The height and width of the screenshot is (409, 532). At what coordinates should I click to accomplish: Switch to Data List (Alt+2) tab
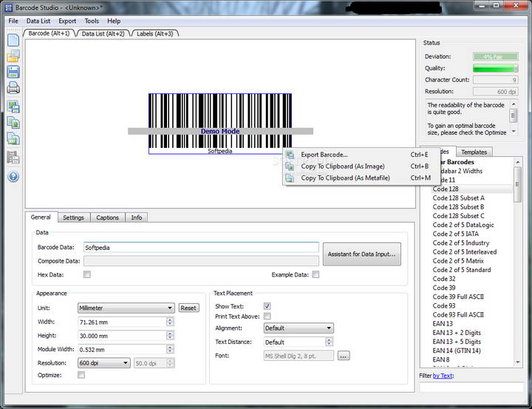pos(103,33)
